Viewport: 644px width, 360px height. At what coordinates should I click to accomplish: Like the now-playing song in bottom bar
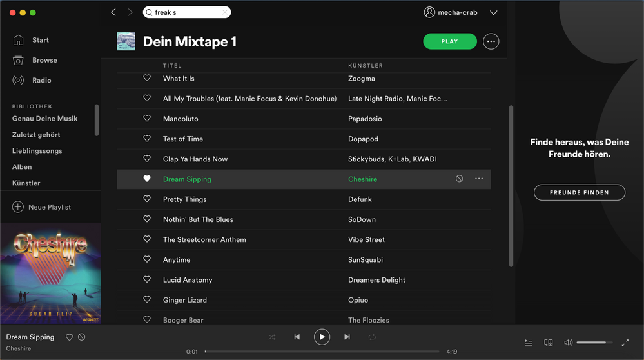click(70, 337)
